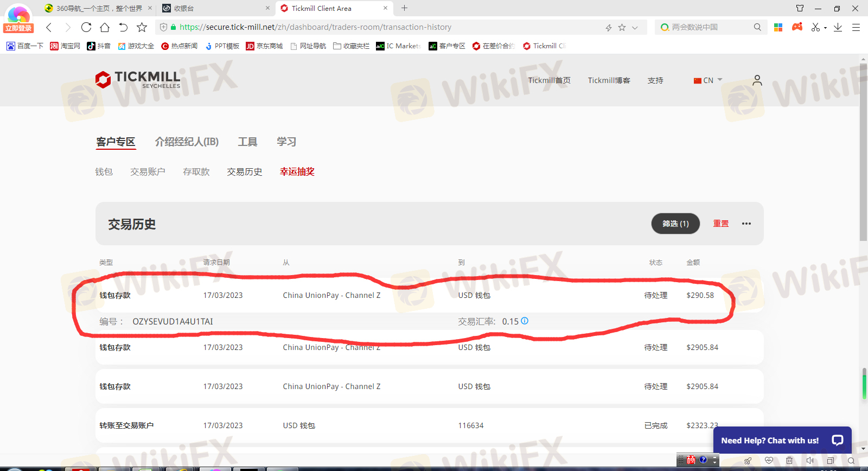
Task: Click the windows restore icon in status bar
Action: pyautogui.click(x=831, y=461)
